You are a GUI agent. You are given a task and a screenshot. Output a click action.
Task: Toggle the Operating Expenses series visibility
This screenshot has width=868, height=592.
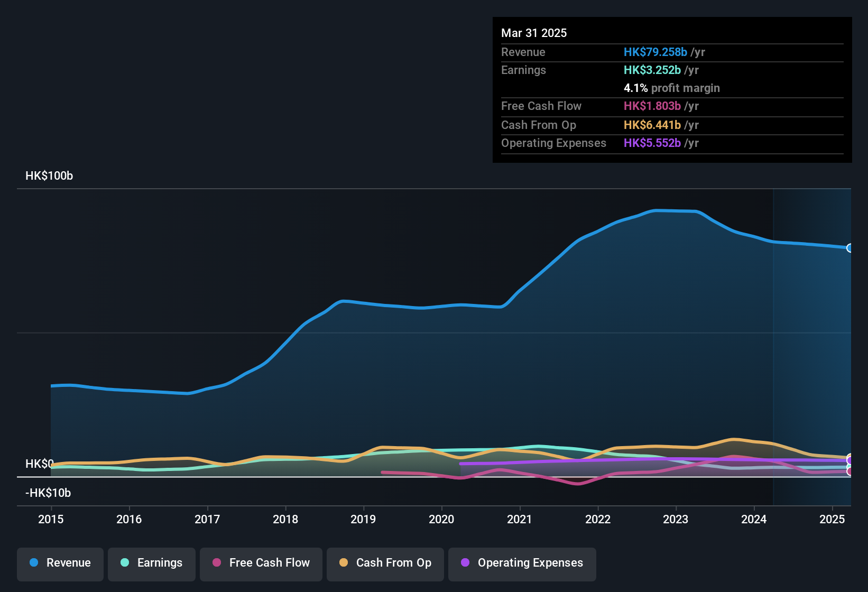click(522, 563)
